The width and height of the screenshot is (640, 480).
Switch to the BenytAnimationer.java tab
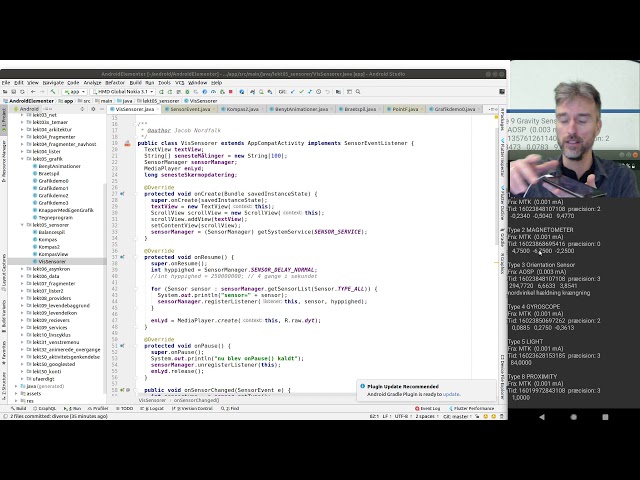301,109
